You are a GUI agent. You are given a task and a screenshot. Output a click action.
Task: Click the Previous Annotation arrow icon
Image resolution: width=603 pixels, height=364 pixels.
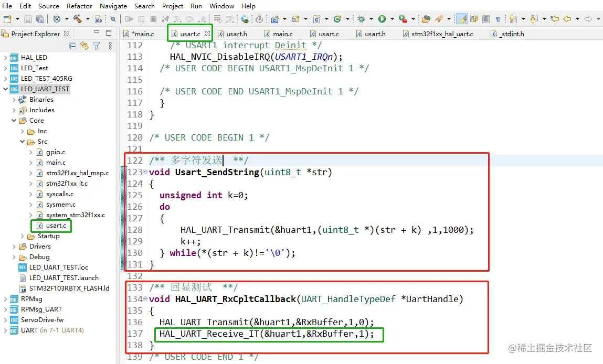pos(534,19)
